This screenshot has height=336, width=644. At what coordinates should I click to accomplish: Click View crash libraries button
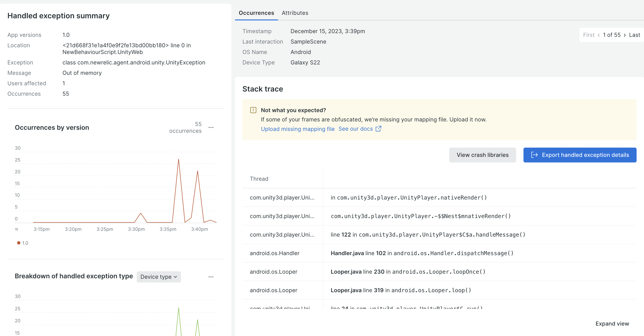(x=482, y=155)
